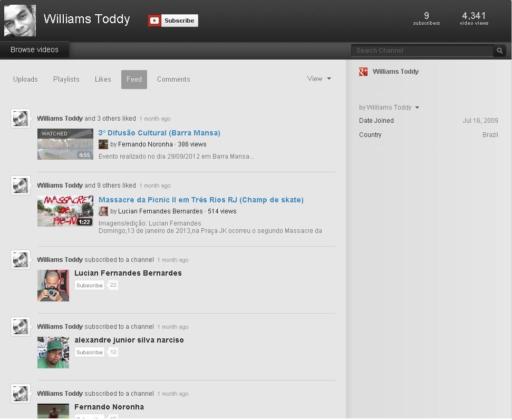Switch to the Playlists tab
512x420 pixels.
pos(66,80)
